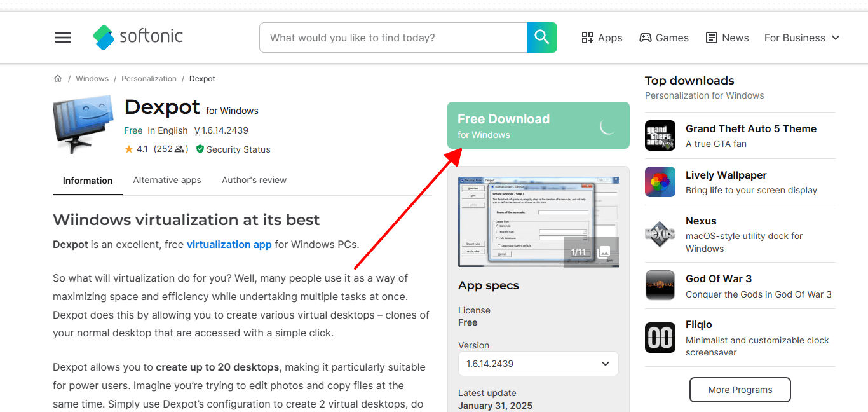Screen dimensions: 868x412
Task: Open the Version 1.6.14.2439 dropdown
Action: [538, 364]
